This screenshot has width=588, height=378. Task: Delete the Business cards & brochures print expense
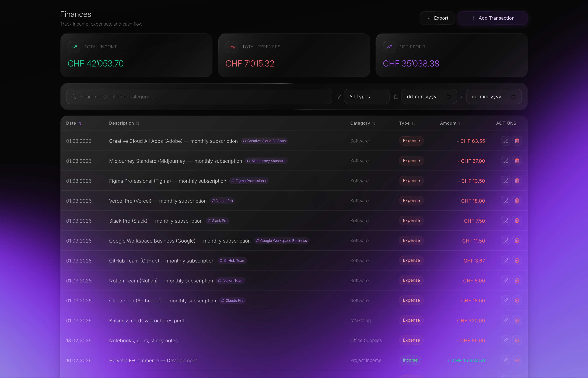pos(517,320)
